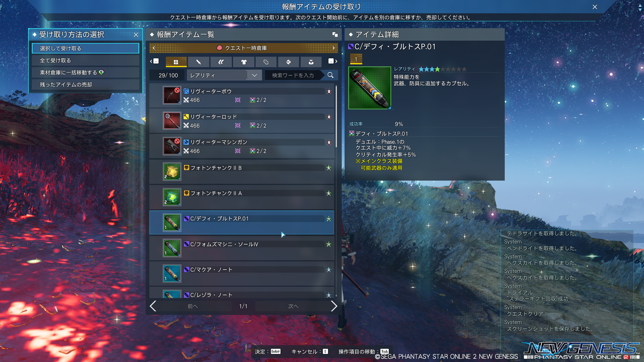The image size is (644, 362).
Task: Click lock icon on リヴィーターボウ row
Action: pyautogui.click(x=329, y=92)
